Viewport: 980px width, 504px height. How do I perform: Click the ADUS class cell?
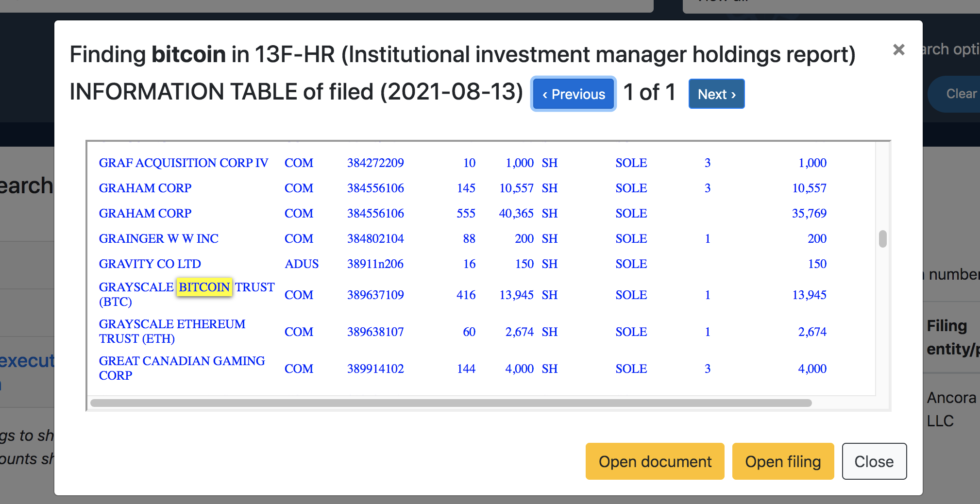pos(302,264)
